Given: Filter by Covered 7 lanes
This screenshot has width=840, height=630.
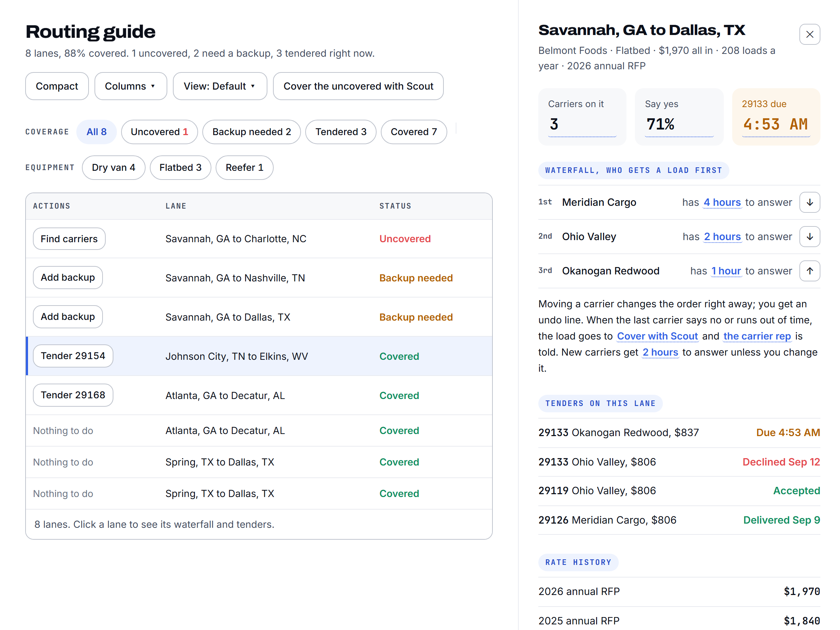Looking at the screenshot, I should (414, 132).
